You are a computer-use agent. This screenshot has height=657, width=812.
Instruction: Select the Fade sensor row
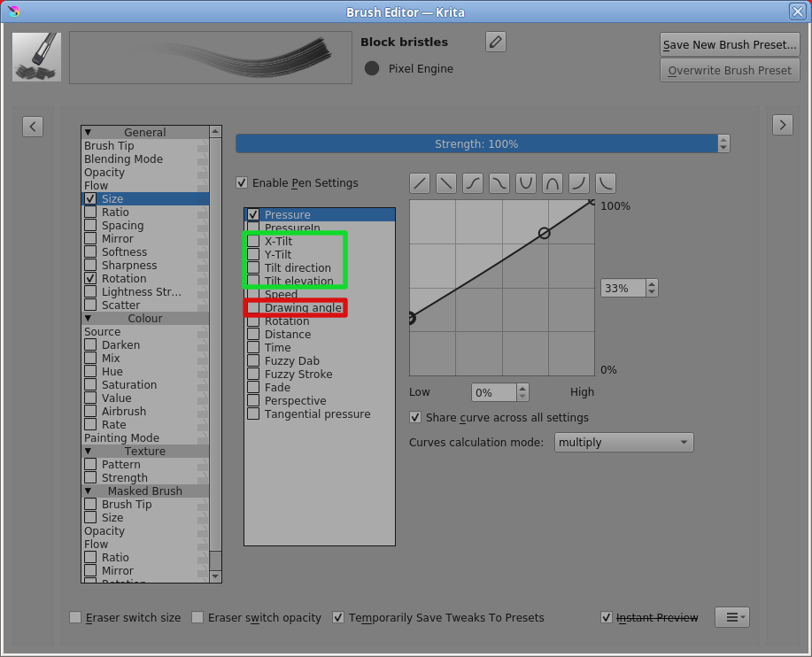pyautogui.click(x=320, y=387)
